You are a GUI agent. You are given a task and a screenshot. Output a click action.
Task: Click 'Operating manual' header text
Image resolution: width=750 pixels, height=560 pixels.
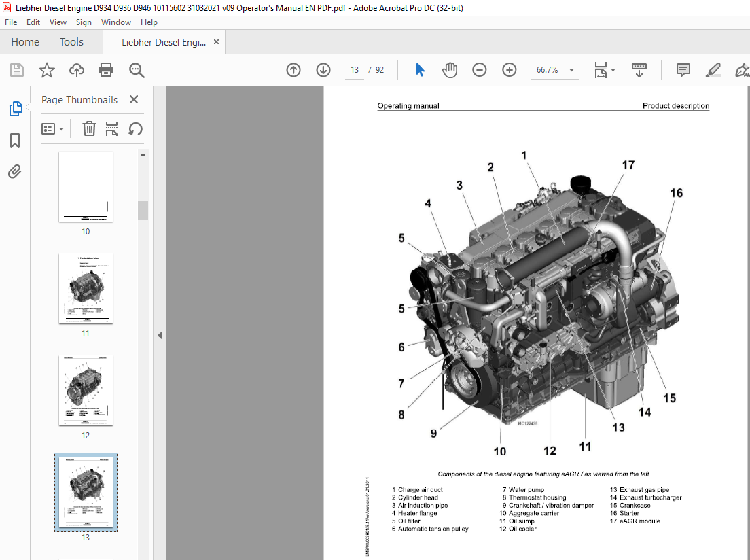pyautogui.click(x=408, y=106)
